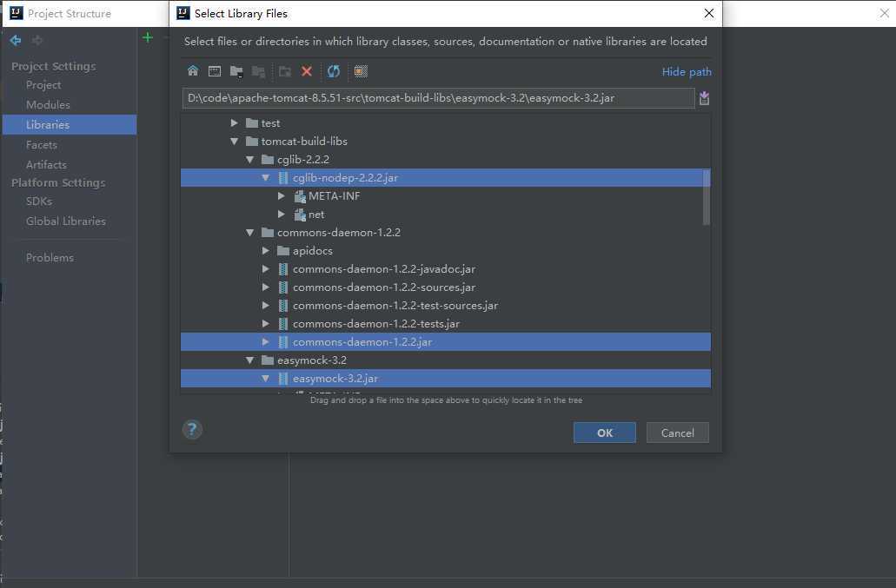Viewport: 896px width, 588px height.
Task: Click the Hide path link
Action: click(687, 72)
